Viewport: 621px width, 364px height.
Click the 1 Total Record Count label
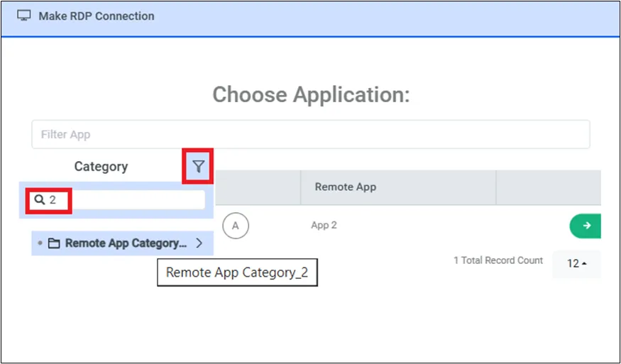[498, 260]
